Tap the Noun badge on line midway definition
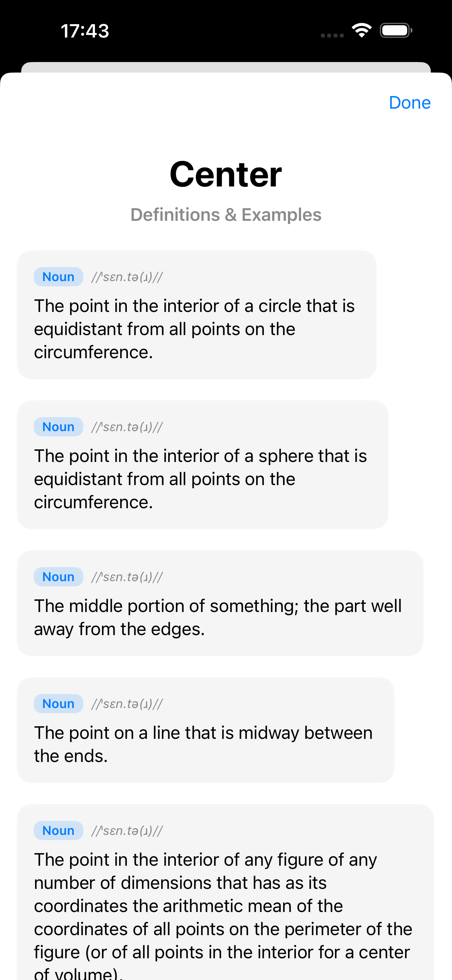452x980 pixels. point(58,703)
